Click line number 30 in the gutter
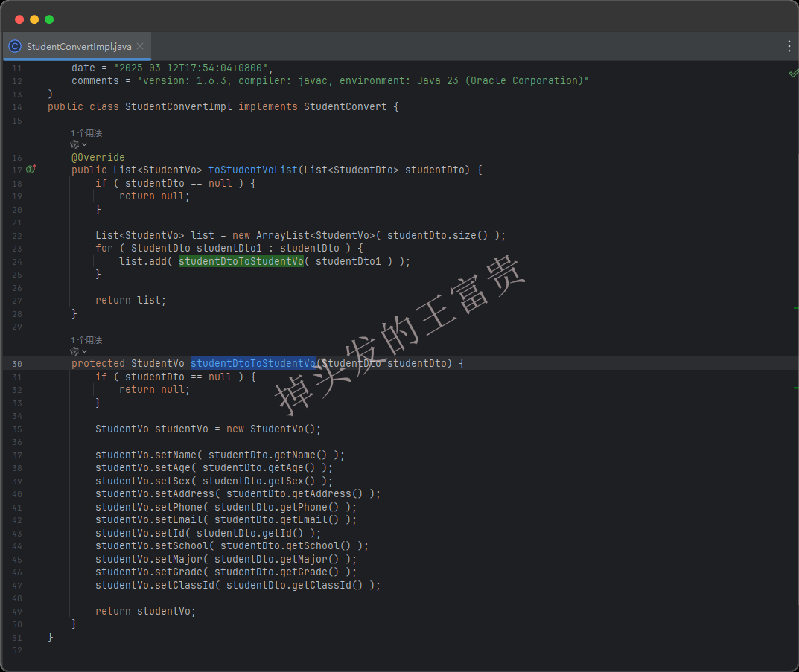 pyautogui.click(x=17, y=364)
